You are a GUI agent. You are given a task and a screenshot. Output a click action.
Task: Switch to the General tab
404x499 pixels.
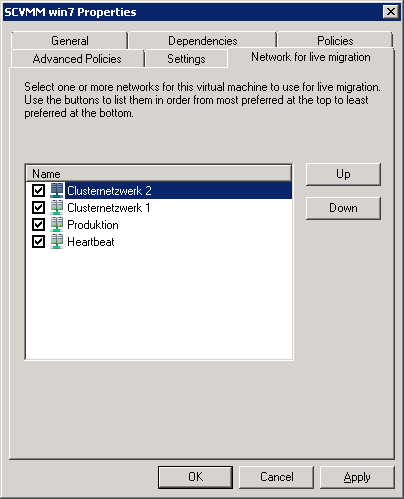click(x=70, y=41)
